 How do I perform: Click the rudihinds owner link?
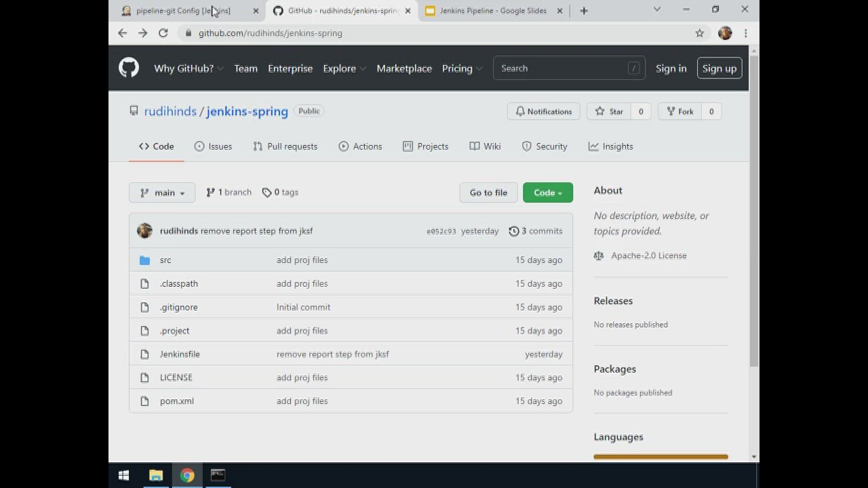(170, 111)
